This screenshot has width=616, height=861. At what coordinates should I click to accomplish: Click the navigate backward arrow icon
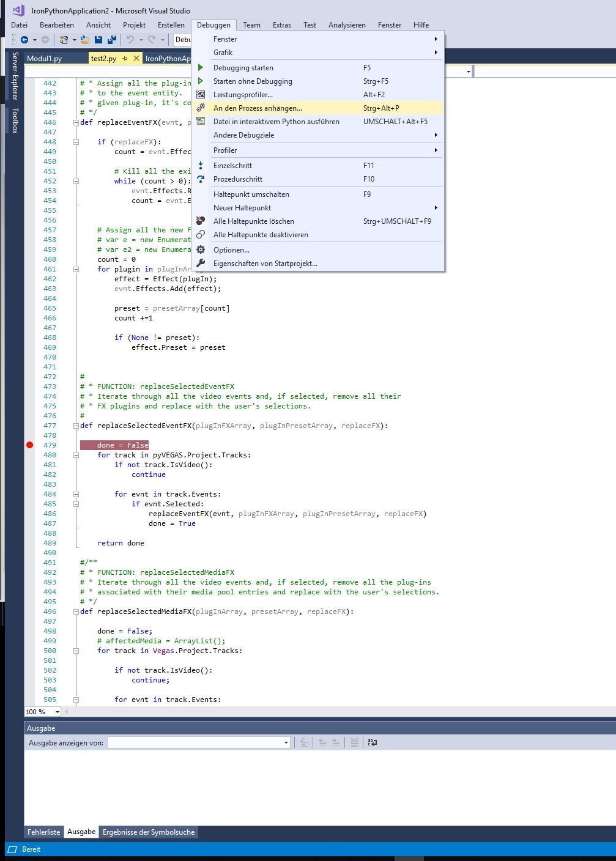24,40
